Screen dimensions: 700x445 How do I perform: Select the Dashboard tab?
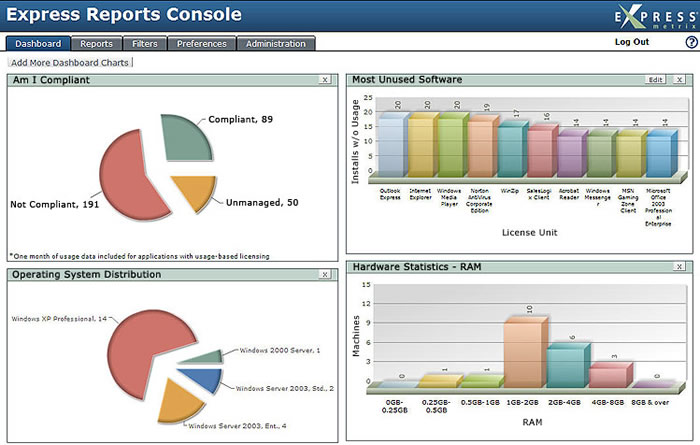38,44
